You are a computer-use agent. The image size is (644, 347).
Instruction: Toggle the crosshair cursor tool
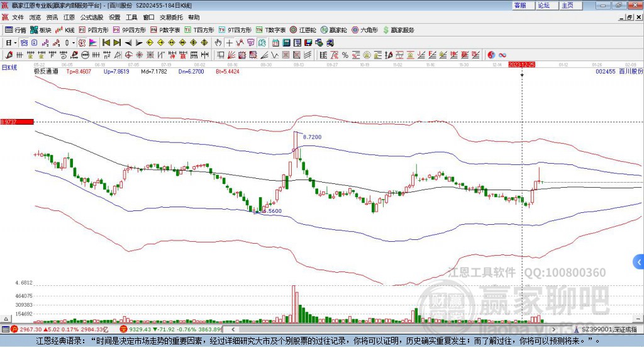(x=229, y=43)
